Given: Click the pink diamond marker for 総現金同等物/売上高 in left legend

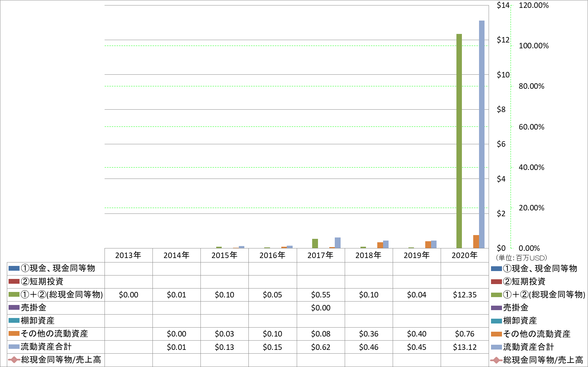Looking at the screenshot, I should [14, 360].
